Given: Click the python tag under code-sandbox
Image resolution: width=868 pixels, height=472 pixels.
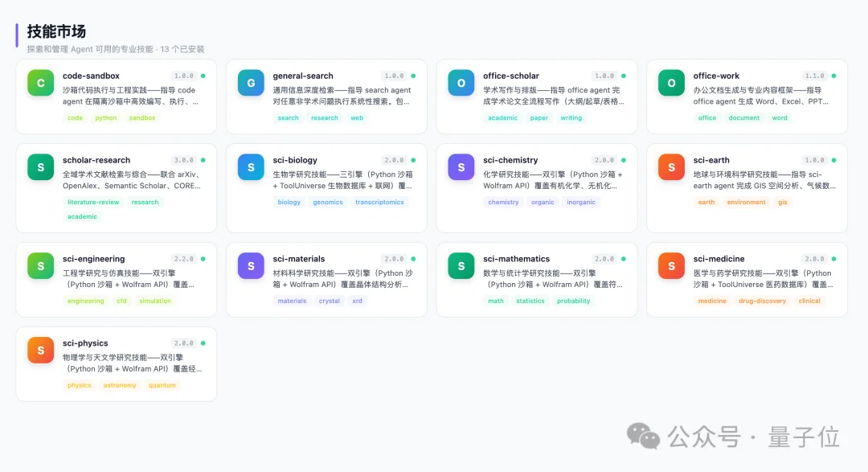Looking at the screenshot, I should (107, 117).
